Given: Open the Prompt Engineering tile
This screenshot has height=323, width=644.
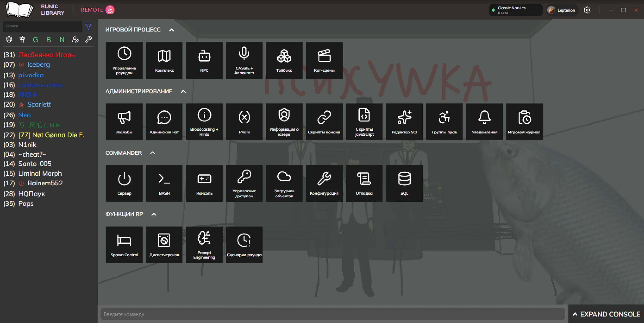Looking at the screenshot, I should click(204, 245).
